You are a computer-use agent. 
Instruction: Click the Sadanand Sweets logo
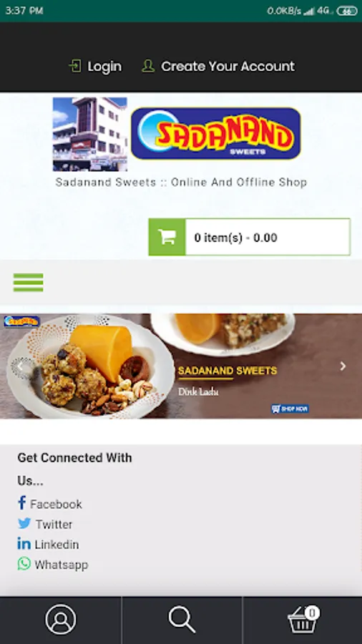click(216, 134)
